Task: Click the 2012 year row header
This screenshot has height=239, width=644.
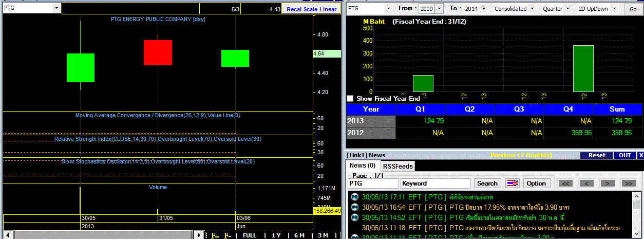Action: coord(371,133)
